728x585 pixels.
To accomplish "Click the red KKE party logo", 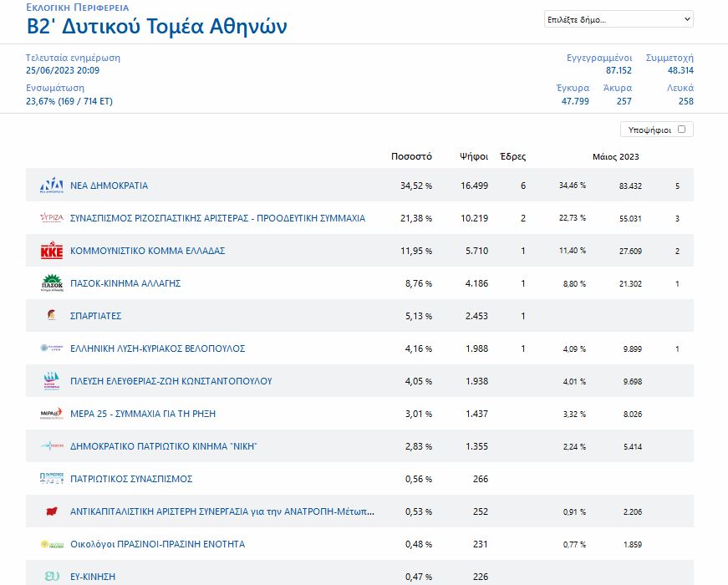I will 52,251.
